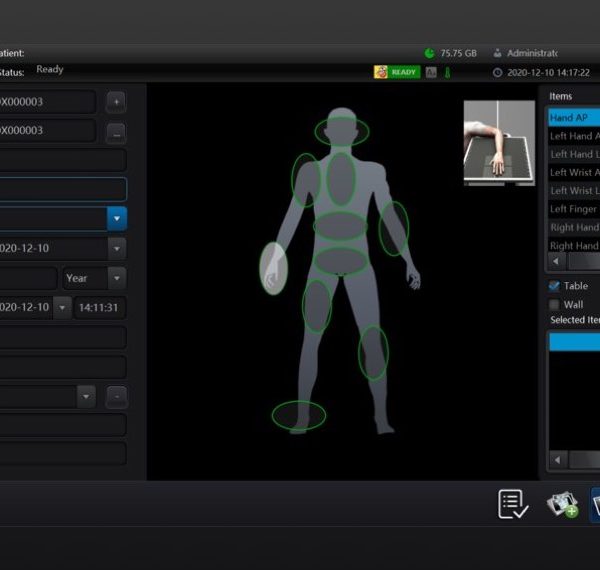Screen dimensions: 600x570
Task: Select the foot region on body diagram
Action: click(x=299, y=415)
